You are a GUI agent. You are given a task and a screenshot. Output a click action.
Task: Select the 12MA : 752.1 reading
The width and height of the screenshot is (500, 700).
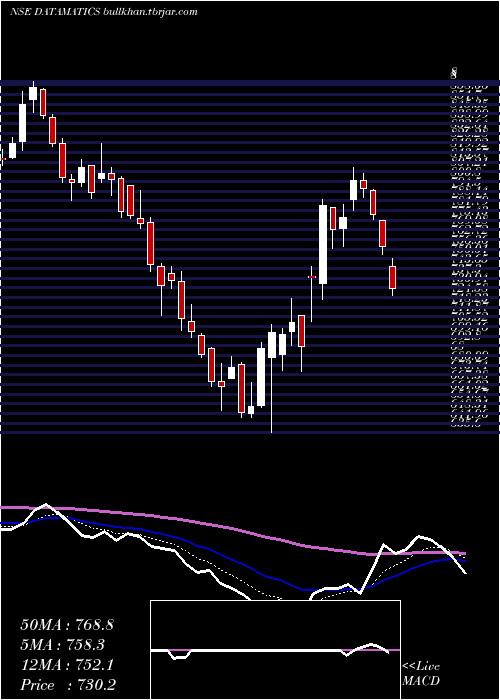pyautogui.click(x=67, y=665)
